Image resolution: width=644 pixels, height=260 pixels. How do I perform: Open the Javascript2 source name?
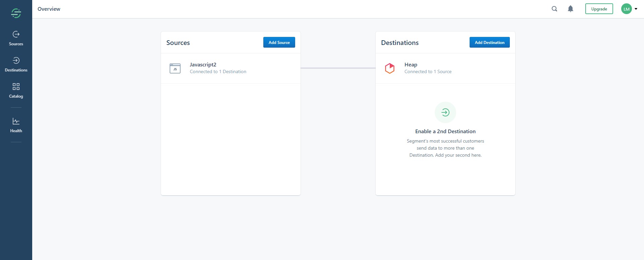(x=203, y=65)
